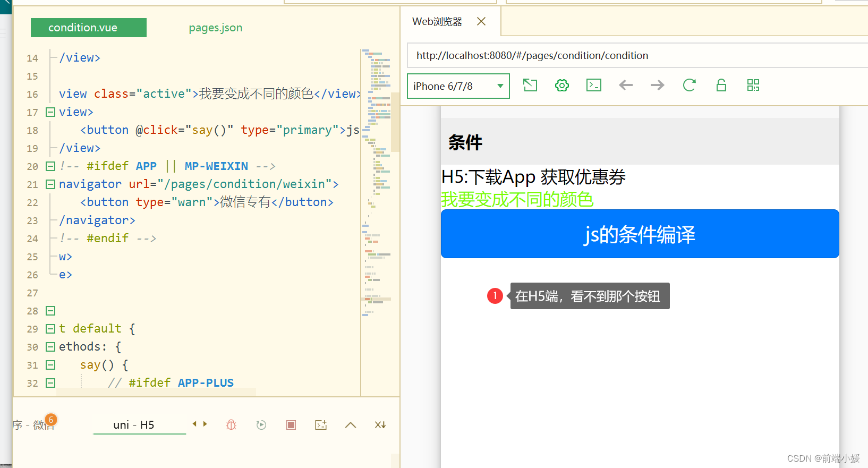The height and width of the screenshot is (468, 868).
Task: Open the 微信 console tab with badge 6
Action: pos(35,424)
